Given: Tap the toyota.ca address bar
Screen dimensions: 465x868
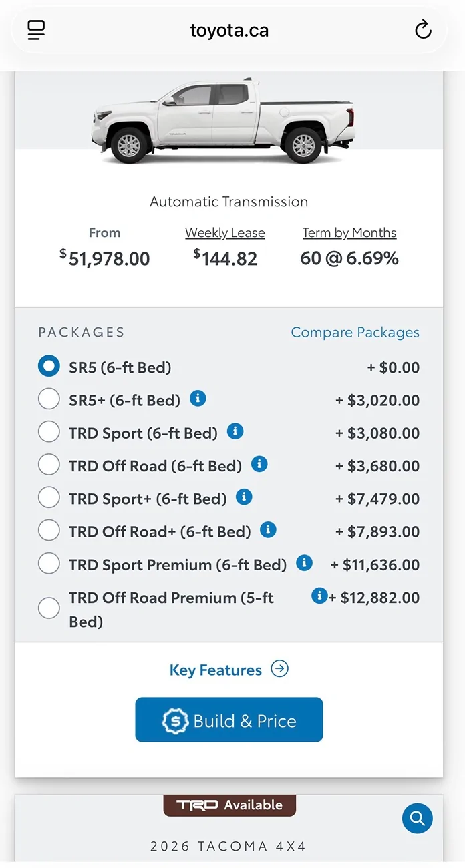Looking at the screenshot, I should pos(229,31).
